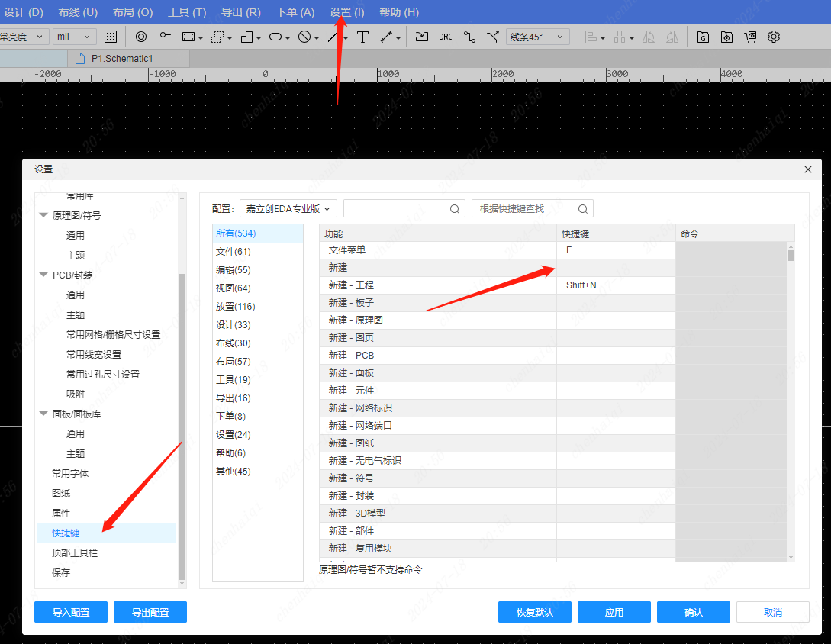831x644 pixels.
Task: Select the dimension measurement tool
Action: [387, 37]
